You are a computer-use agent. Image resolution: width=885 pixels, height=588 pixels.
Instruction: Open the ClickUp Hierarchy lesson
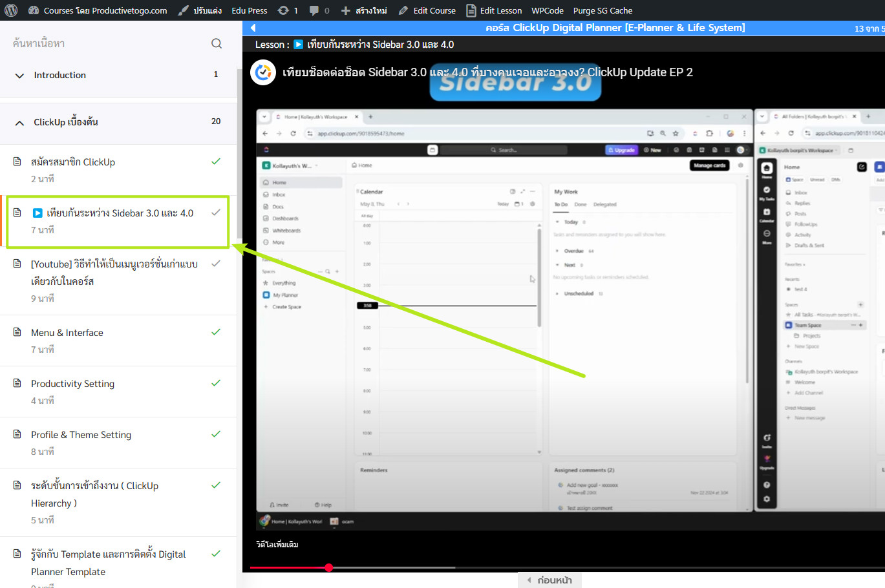[x=95, y=494]
